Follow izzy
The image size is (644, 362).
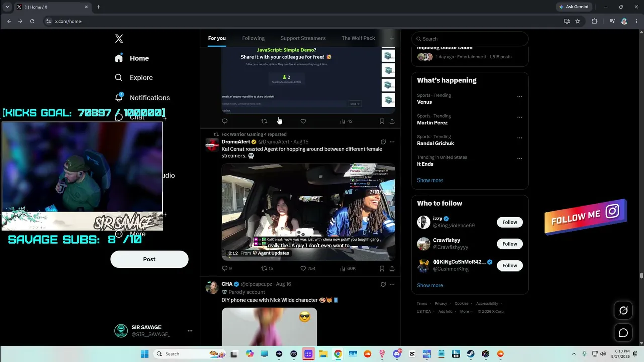click(x=510, y=222)
